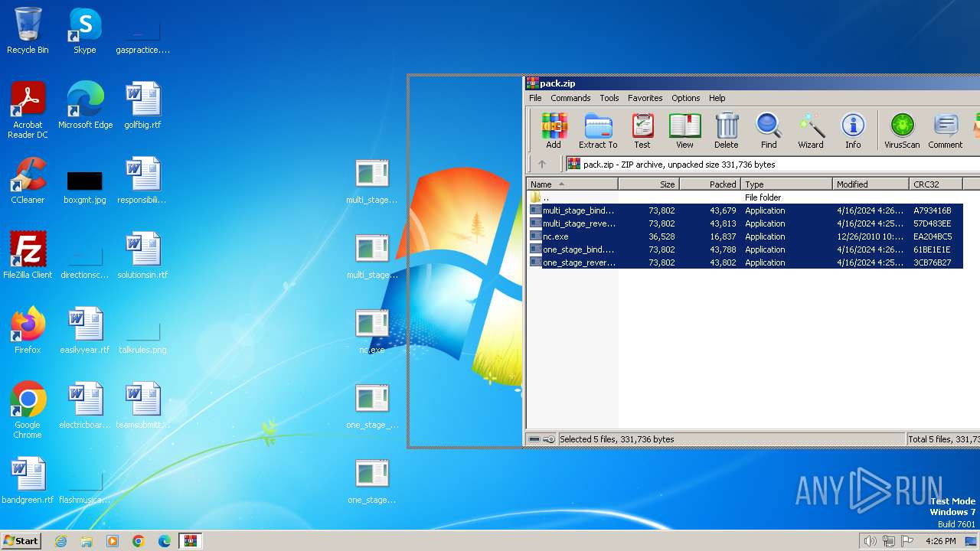This screenshot has height=551, width=980.
Task: Open Microsoft Edge desktop shortcut
Action: (x=85, y=106)
